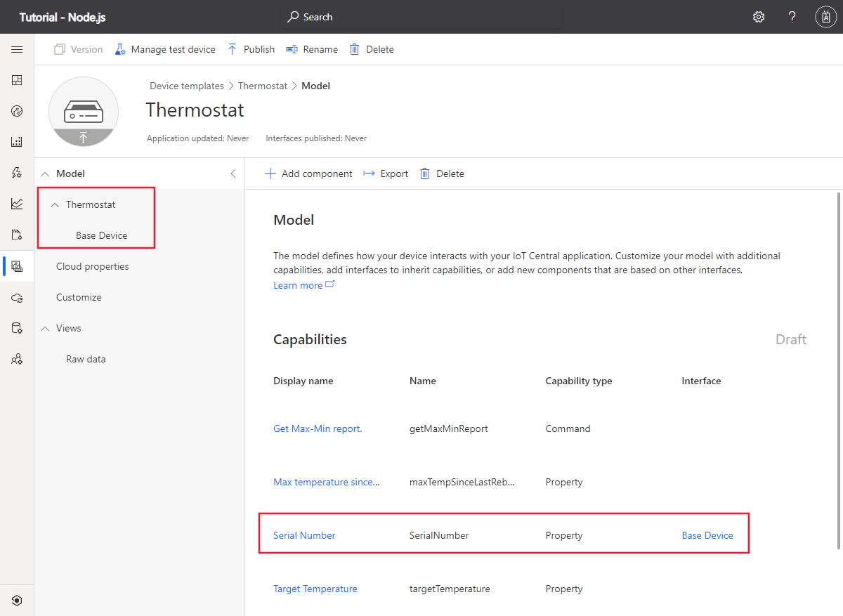843x616 pixels.
Task: Collapse the Model panel using its chevron
Action: click(233, 173)
